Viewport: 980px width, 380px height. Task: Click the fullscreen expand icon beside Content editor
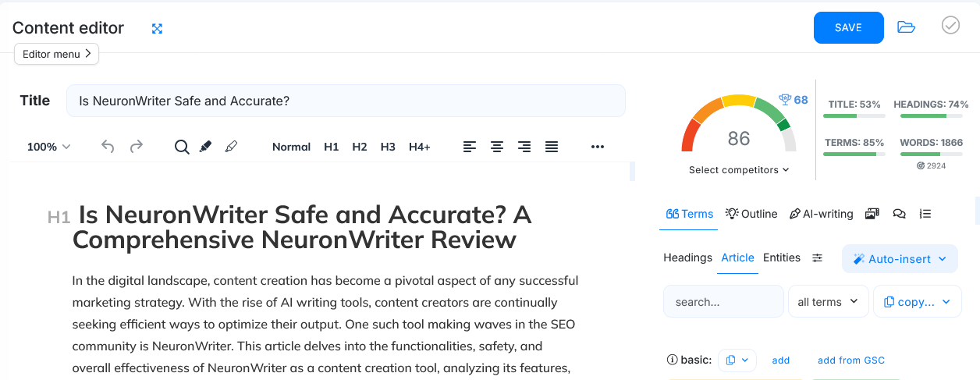pyautogui.click(x=157, y=29)
